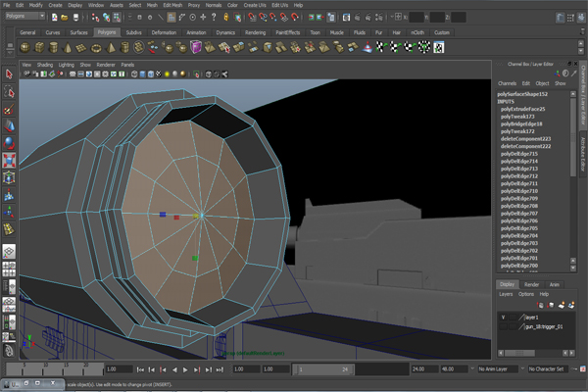Viewport: 588px width, 392px height.
Task: Open viewport Shading menu
Action: click(x=45, y=65)
